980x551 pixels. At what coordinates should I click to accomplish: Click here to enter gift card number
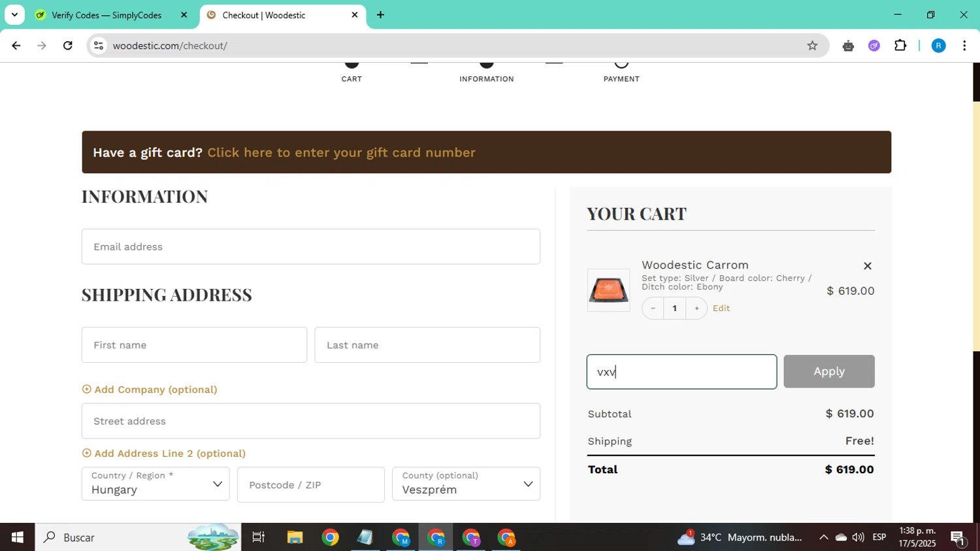[x=341, y=152]
